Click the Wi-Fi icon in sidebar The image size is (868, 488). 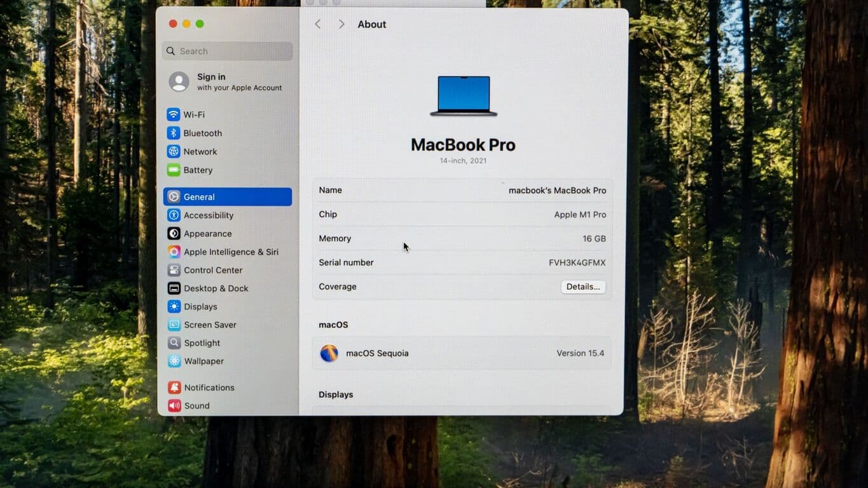click(173, 114)
